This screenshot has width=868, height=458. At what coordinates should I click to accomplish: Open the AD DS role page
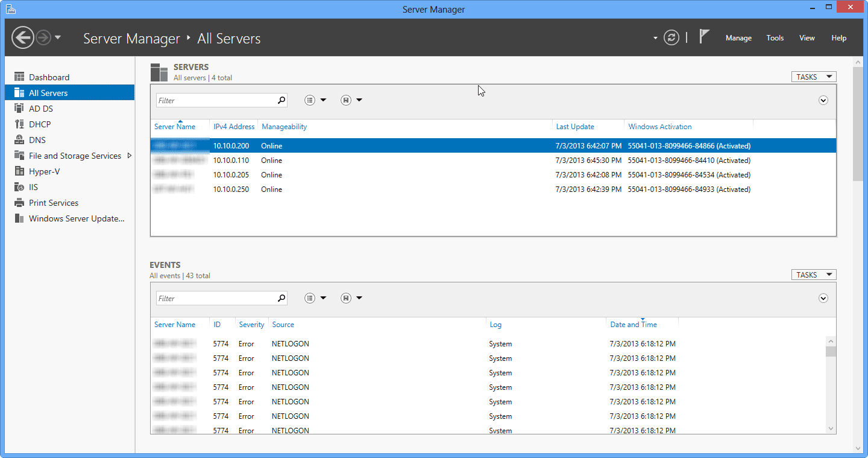(x=70, y=109)
